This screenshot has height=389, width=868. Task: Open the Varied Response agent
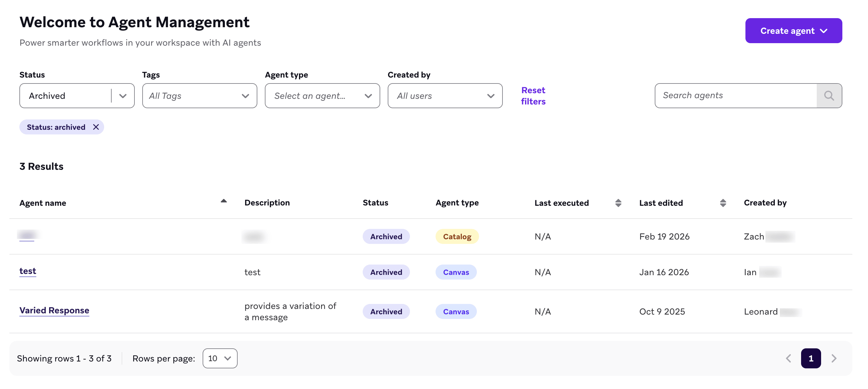pos(54,310)
